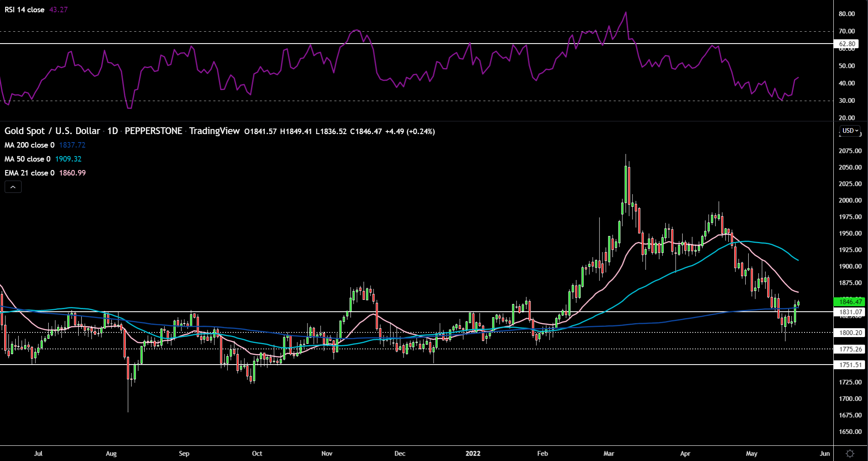Viewport: 868px width, 461px height.
Task: Collapse the indicator legend with the chevron button
Action: pyautogui.click(x=13, y=187)
